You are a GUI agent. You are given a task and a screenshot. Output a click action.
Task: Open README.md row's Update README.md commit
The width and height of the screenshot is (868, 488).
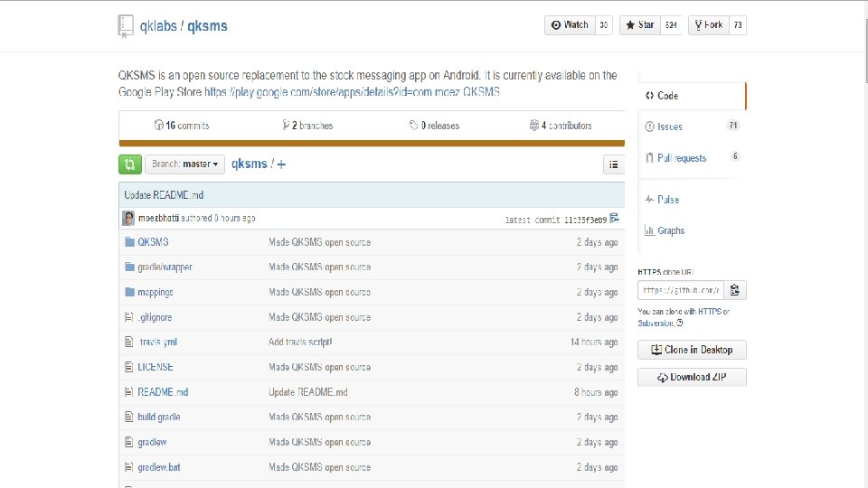click(x=308, y=391)
